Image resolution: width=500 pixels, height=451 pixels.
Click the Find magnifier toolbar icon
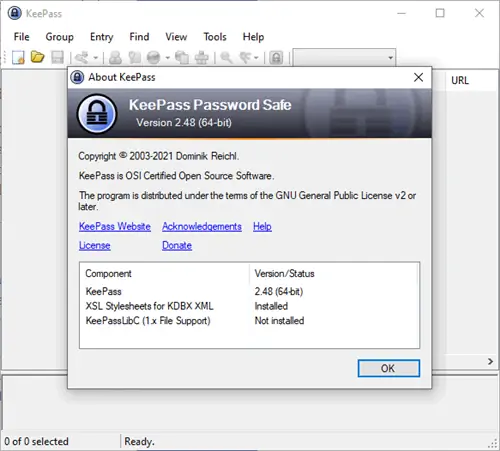[226, 57]
